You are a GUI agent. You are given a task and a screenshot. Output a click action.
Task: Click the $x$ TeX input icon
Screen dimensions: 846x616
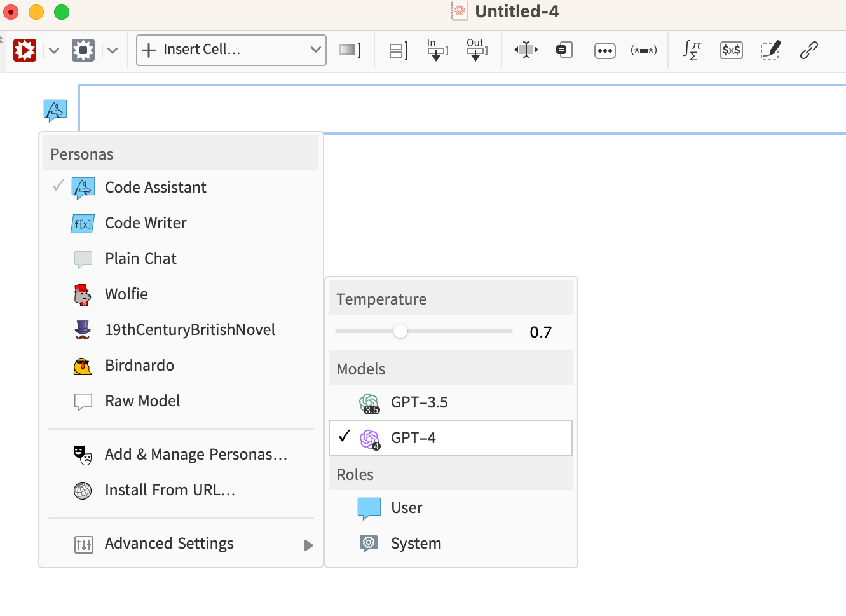[x=732, y=50]
